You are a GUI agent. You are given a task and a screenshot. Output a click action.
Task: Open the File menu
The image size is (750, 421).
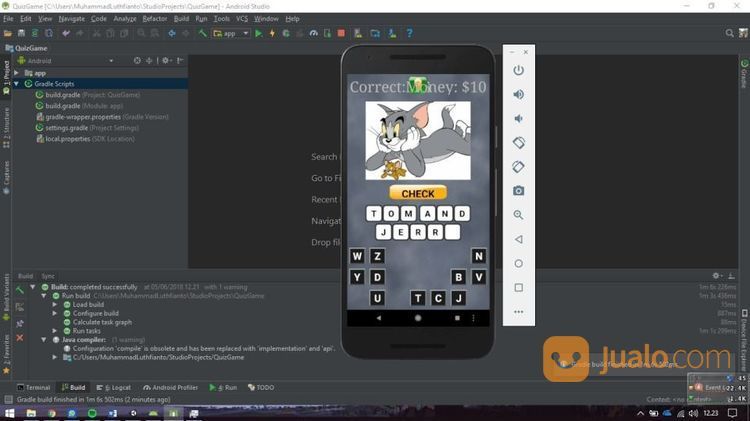(8, 19)
